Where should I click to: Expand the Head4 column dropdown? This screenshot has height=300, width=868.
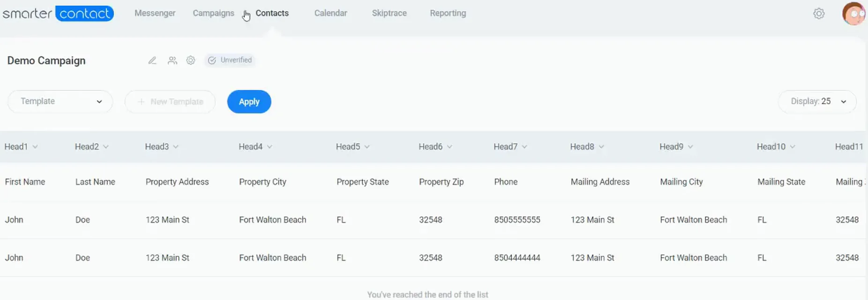pos(269,147)
